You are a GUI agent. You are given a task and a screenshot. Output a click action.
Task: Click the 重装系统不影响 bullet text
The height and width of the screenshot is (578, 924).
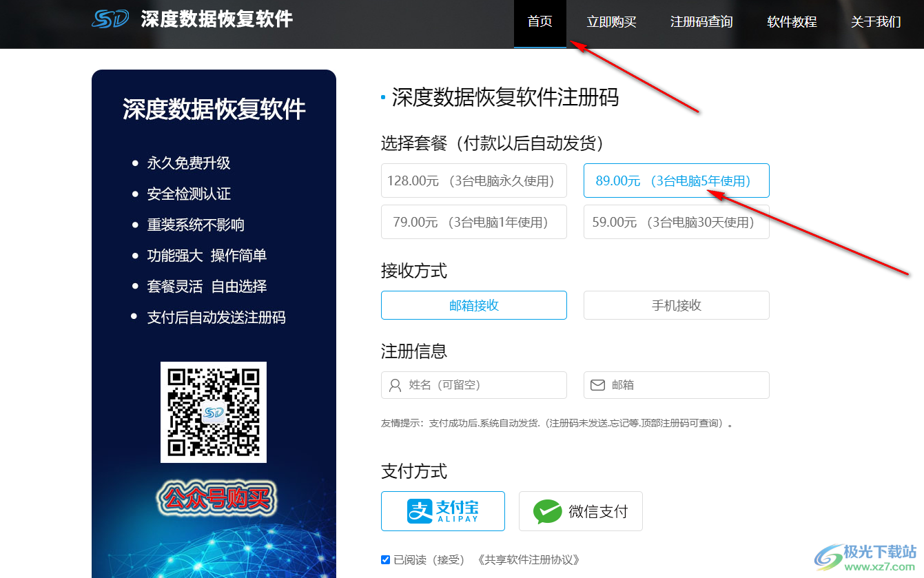coord(196,225)
